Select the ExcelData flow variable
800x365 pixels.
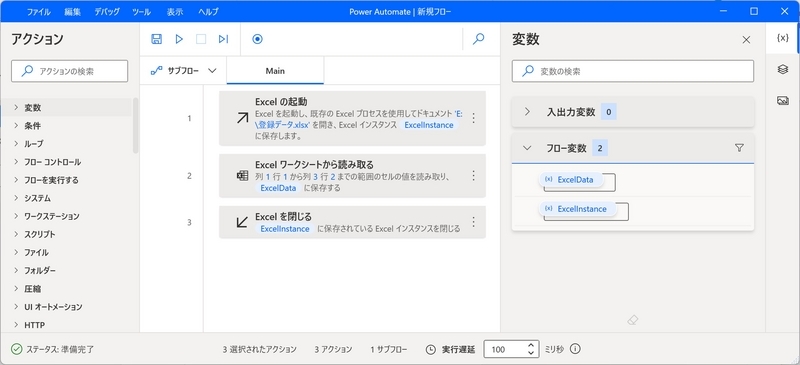pyautogui.click(x=571, y=180)
